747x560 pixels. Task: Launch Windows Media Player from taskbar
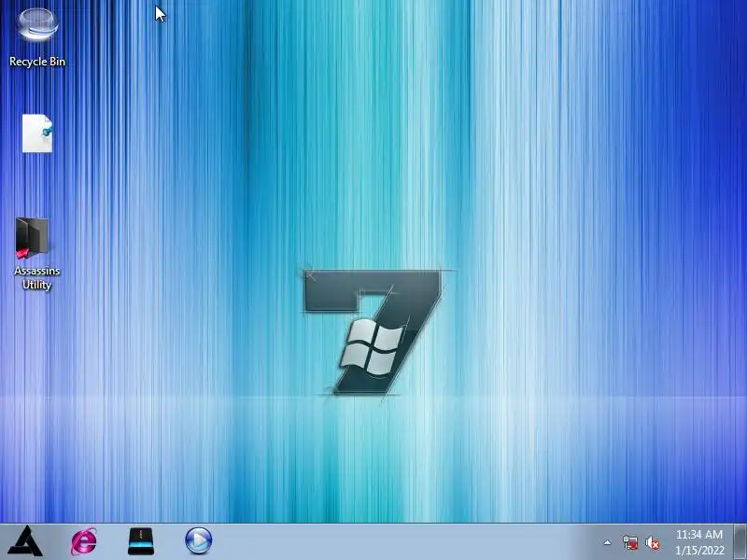tap(198, 541)
